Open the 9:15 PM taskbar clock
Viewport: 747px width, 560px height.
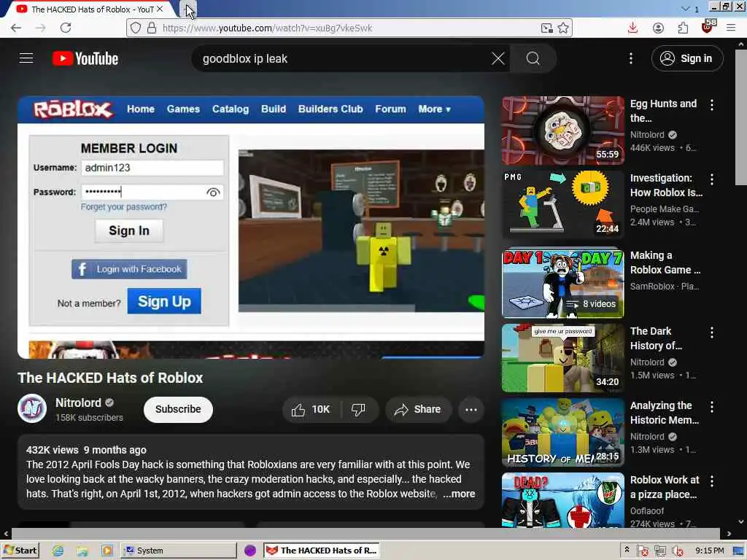[709, 551]
